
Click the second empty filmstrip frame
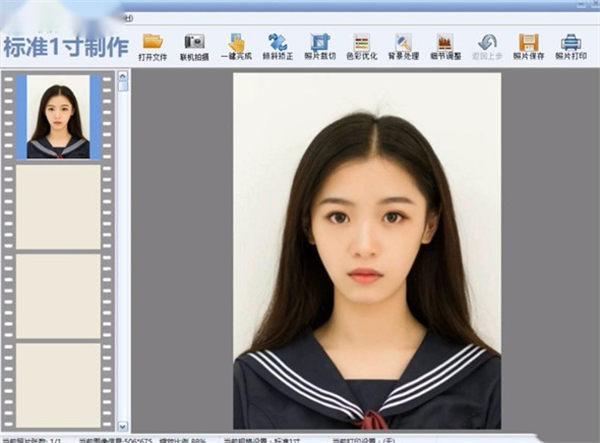click(58, 206)
